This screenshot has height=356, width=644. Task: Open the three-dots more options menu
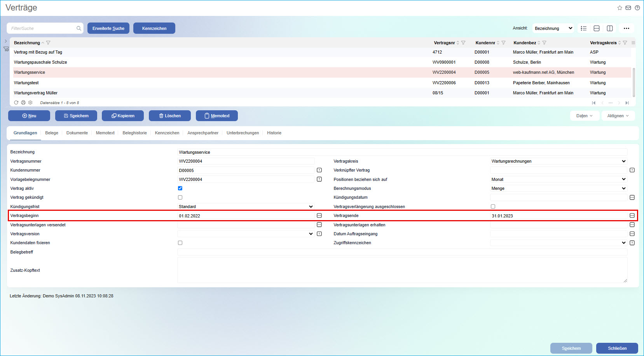click(x=627, y=28)
